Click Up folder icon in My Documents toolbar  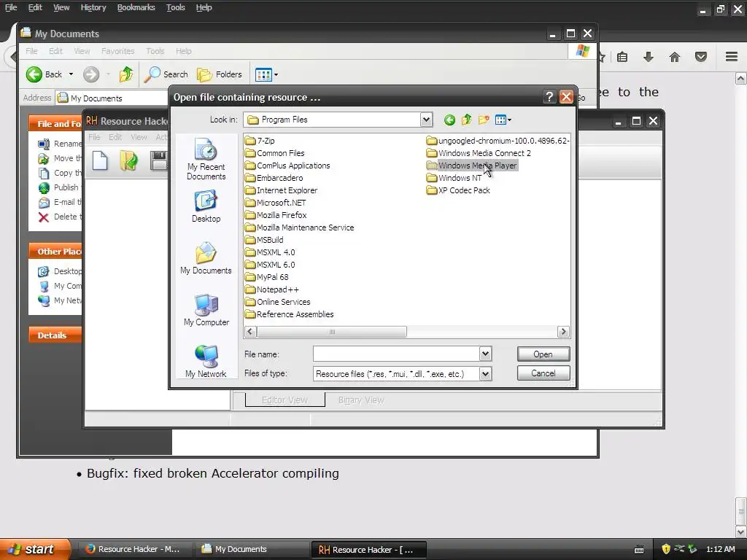coord(126,74)
